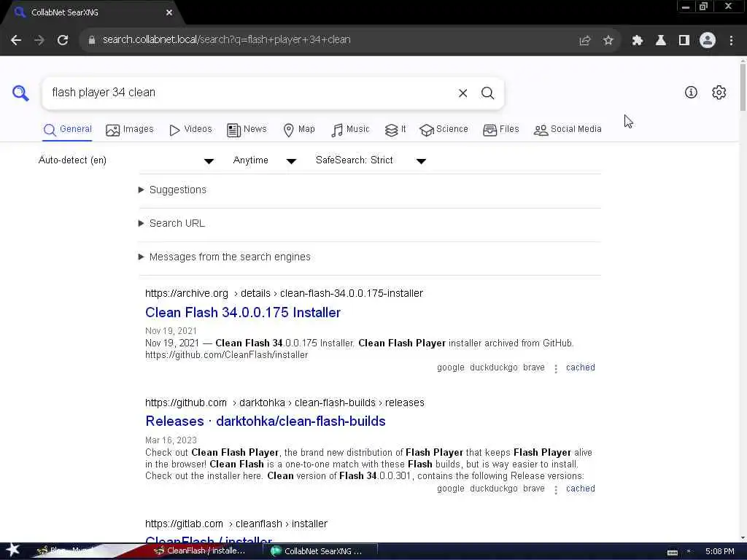
Task: Clear the search query with X
Action: [x=462, y=93]
